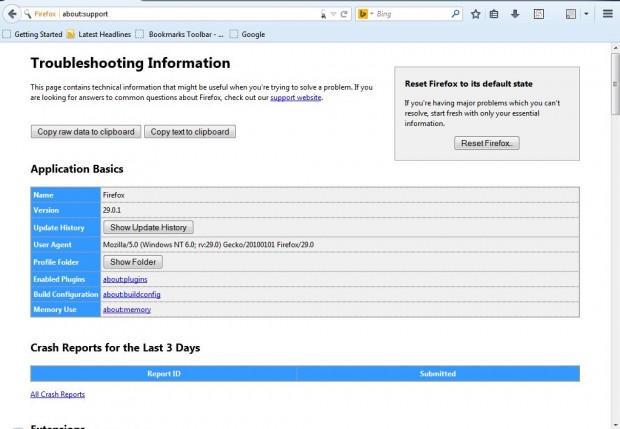The image size is (620, 429).
Task: Click Copy raw data to clipboard
Action: (x=86, y=132)
